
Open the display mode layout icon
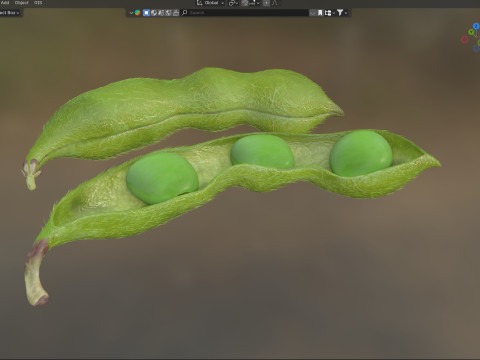coord(328,13)
